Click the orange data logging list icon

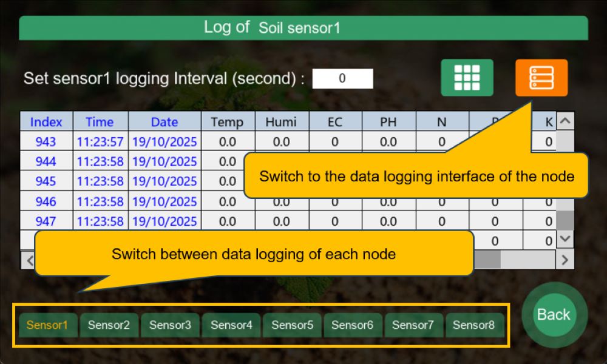(541, 78)
